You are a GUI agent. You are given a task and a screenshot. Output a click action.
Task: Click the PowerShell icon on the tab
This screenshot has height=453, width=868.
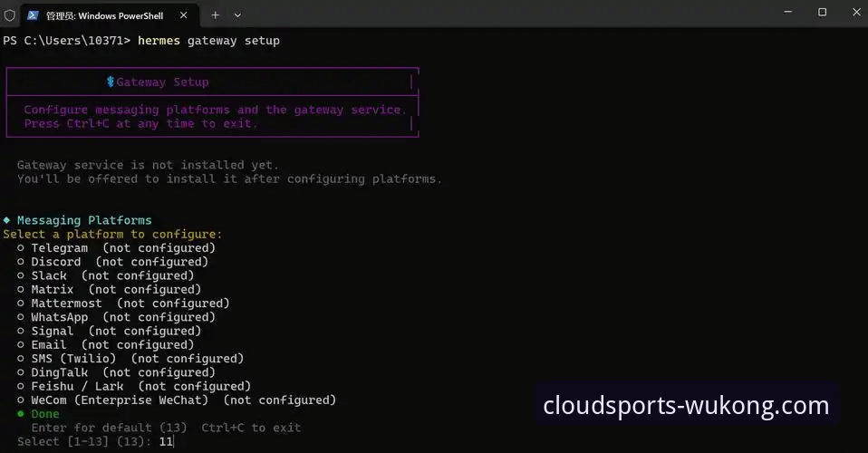[34, 14]
